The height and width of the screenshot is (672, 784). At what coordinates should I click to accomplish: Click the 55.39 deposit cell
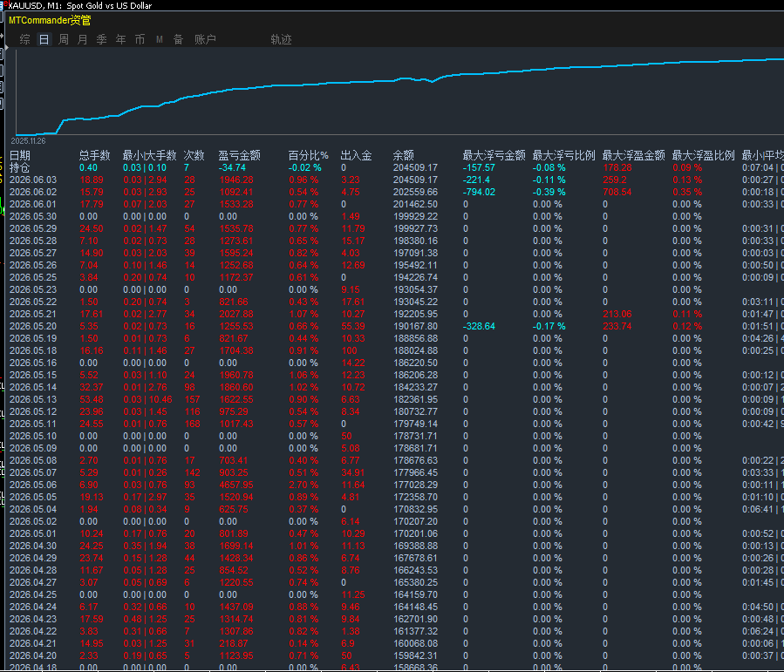point(353,326)
